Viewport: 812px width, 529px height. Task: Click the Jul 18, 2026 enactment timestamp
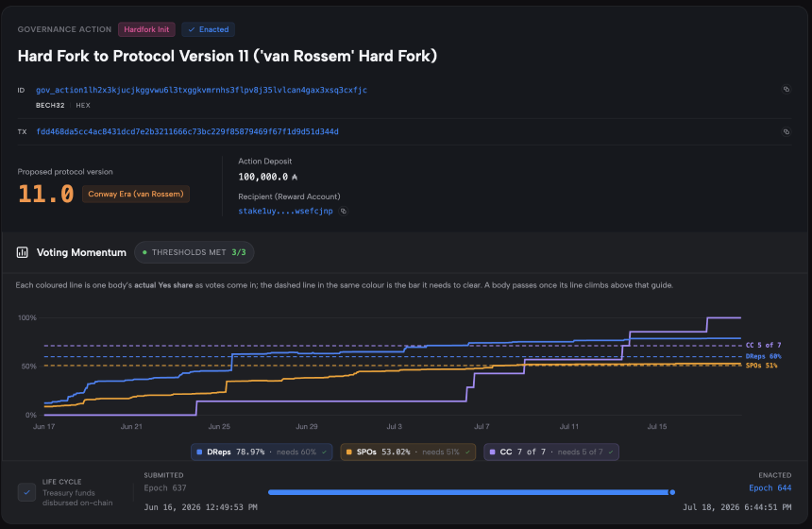(x=736, y=507)
